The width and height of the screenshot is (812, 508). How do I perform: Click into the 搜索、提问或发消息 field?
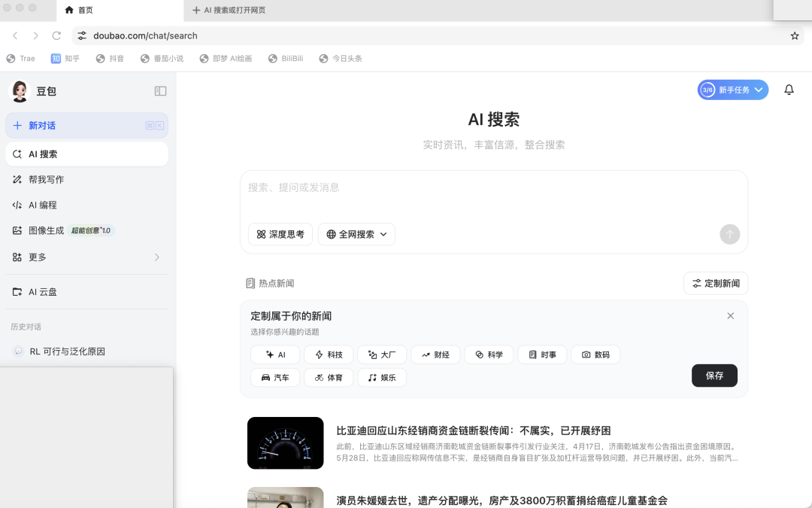(x=493, y=187)
